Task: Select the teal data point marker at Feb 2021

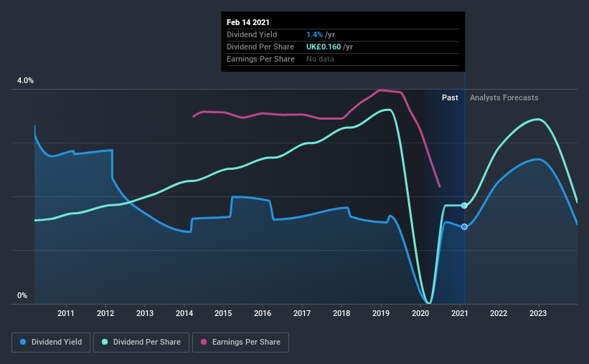Action: pos(464,205)
